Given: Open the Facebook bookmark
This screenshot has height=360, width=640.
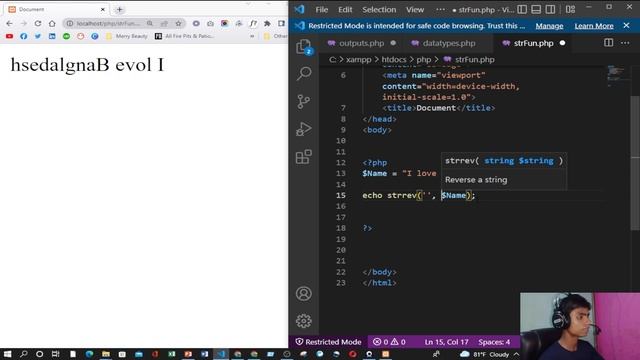Looking at the screenshot, I should 24,36.
